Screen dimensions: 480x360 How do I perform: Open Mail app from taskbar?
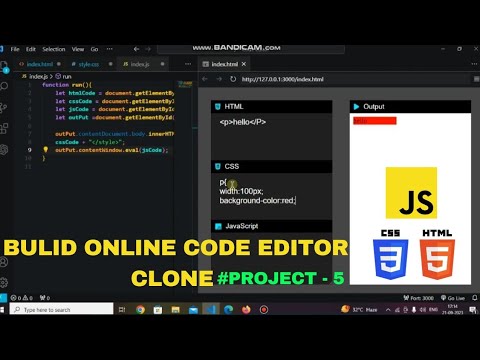click(193, 310)
